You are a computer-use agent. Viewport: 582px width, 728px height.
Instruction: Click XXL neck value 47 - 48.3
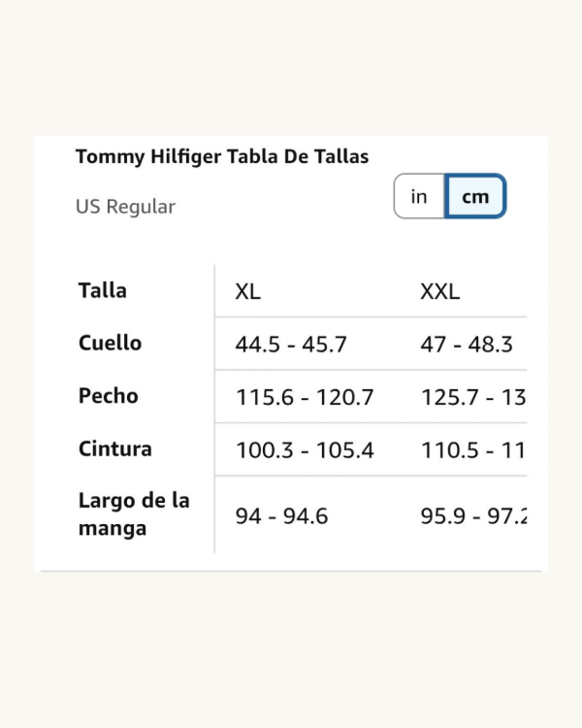click(x=466, y=344)
